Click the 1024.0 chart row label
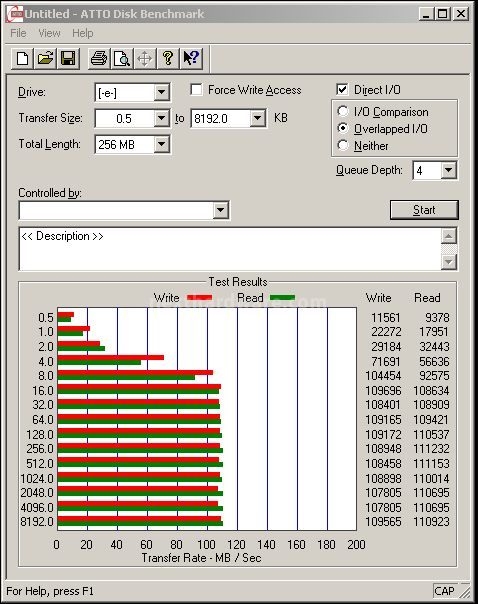Image resolution: width=478 pixels, height=604 pixels. [x=37, y=478]
